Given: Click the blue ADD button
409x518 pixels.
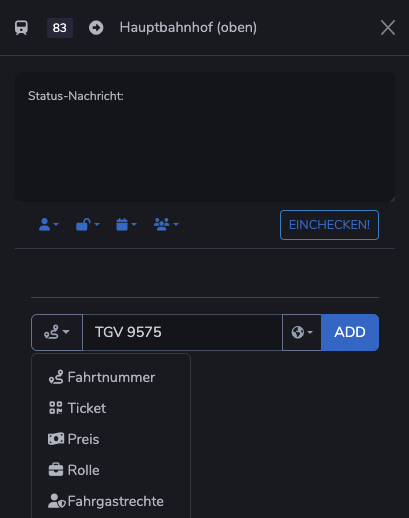Looking at the screenshot, I should pyautogui.click(x=350, y=332).
